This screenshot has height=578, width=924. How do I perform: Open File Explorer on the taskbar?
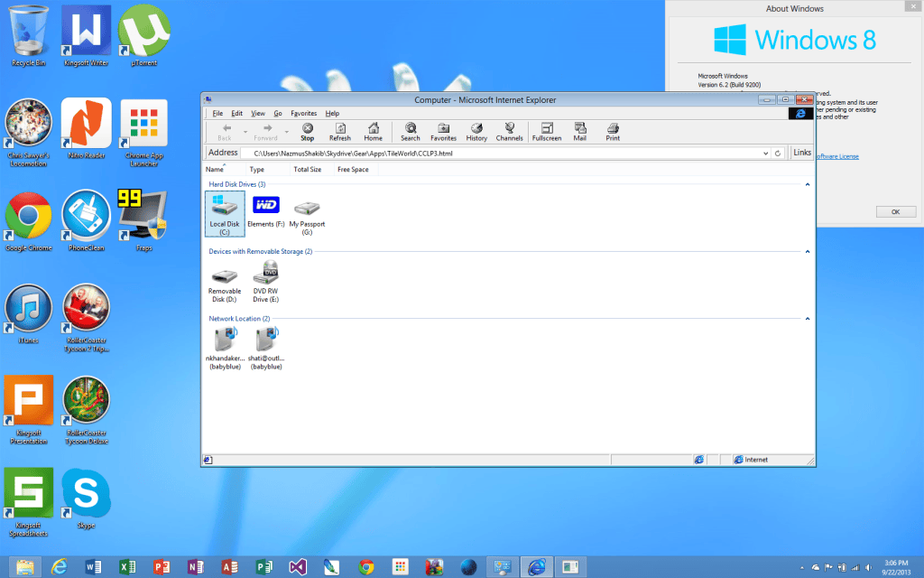(x=24, y=567)
